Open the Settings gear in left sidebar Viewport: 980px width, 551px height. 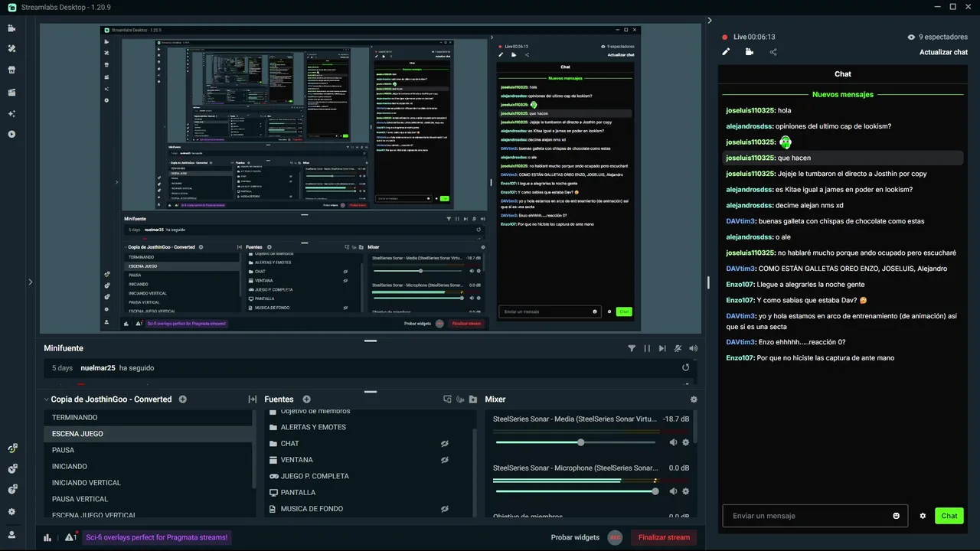coord(11,512)
